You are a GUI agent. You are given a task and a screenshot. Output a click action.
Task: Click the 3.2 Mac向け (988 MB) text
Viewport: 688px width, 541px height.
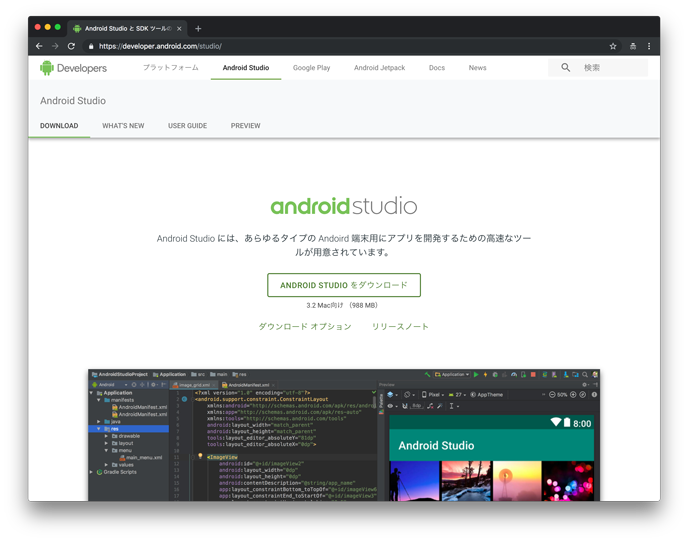tap(342, 305)
